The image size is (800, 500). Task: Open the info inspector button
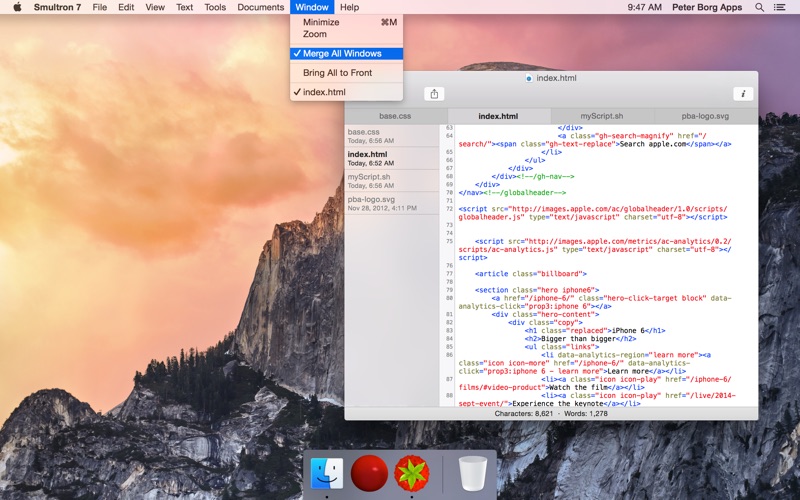coord(743,94)
